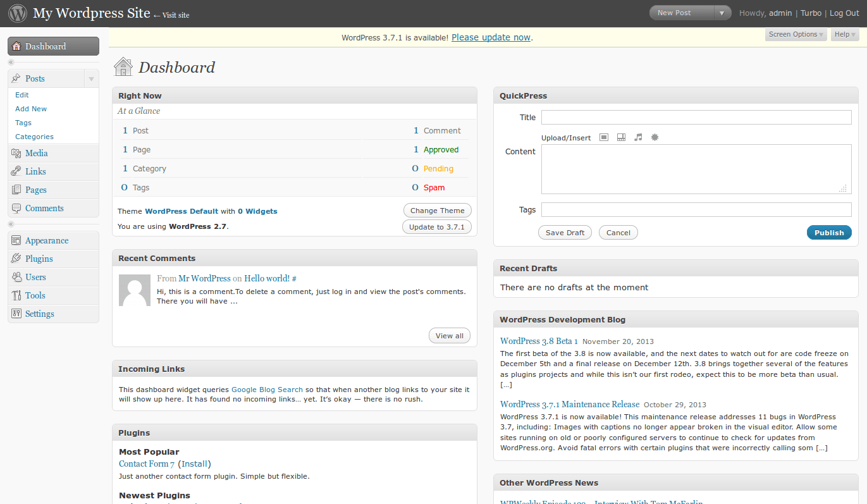Open the Appearance menu item
The width and height of the screenshot is (867, 504).
(46, 240)
